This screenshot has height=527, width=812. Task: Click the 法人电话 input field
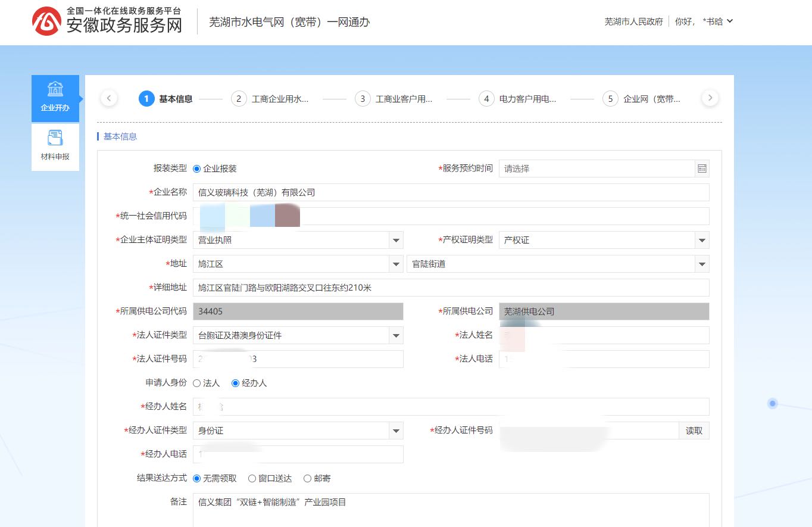[604, 359]
